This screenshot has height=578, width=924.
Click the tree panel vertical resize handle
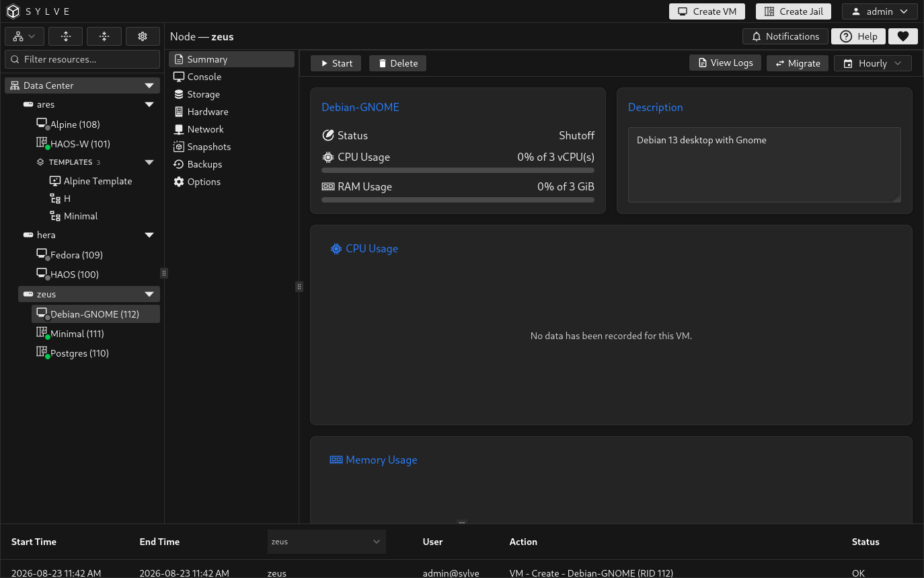164,273
